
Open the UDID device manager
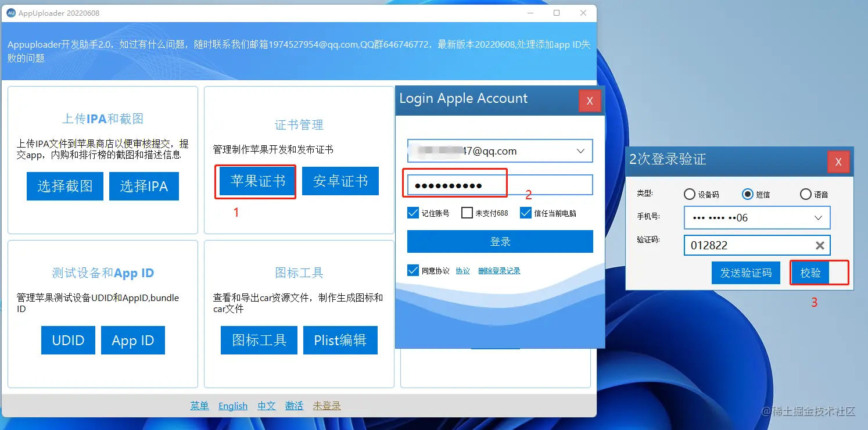(67, 340)
